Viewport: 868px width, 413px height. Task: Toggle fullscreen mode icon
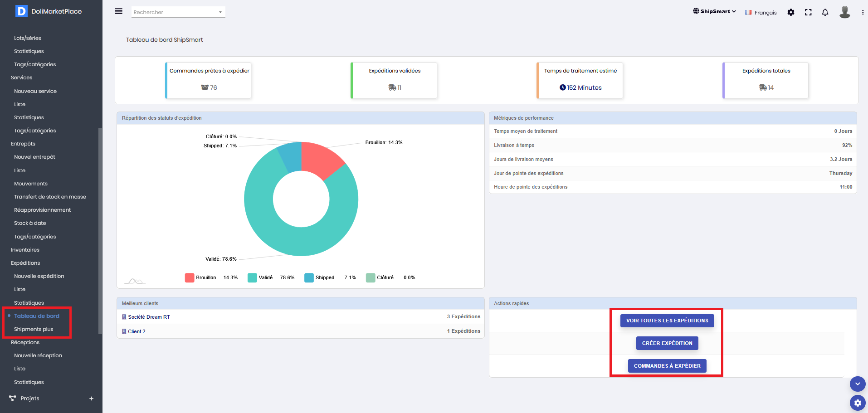(808, 12)
